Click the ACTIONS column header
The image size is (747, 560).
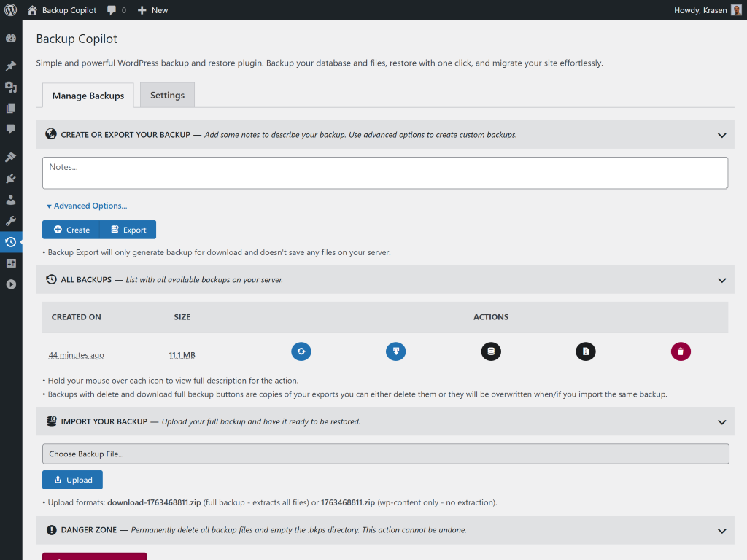491,317
